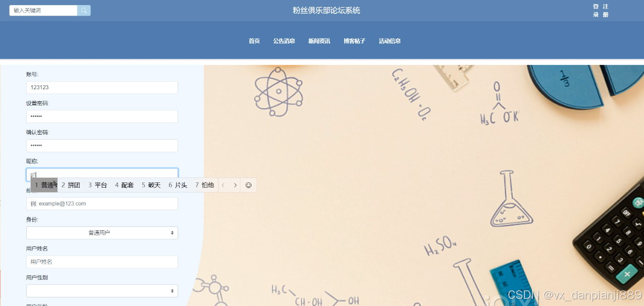The height and width of the screenshot is (306, 644).
Task: Choose IME candidate 3 平台
Action: pos(98,185)
